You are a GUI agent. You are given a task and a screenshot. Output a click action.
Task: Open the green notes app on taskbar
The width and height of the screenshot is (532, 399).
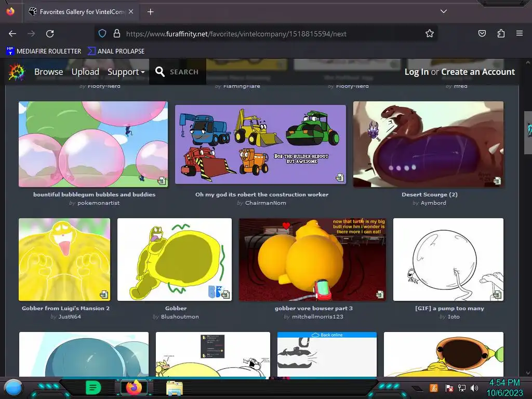point(94,388)
